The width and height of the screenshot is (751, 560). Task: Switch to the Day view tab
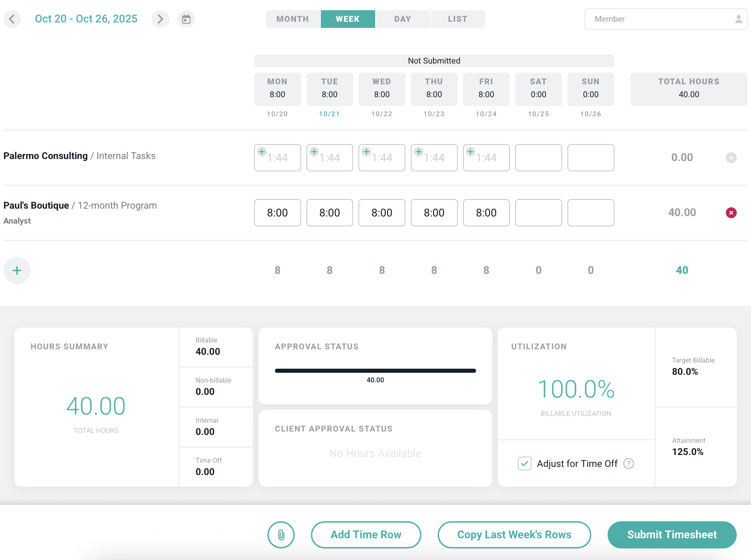pos(403,19)
